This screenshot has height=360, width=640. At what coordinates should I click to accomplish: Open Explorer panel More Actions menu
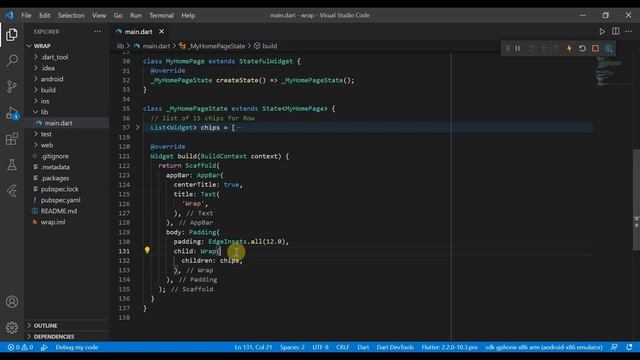97,31
